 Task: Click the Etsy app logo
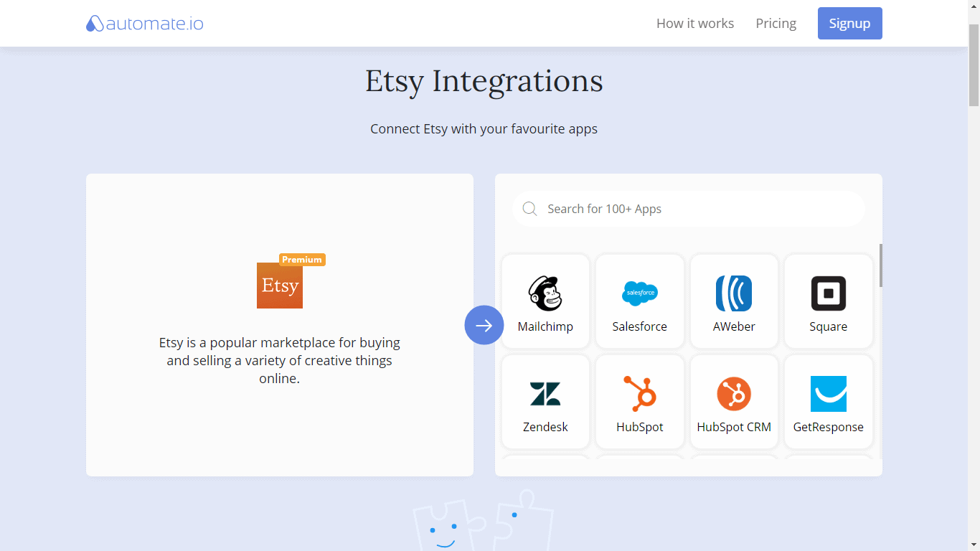(x=280, y=286)
